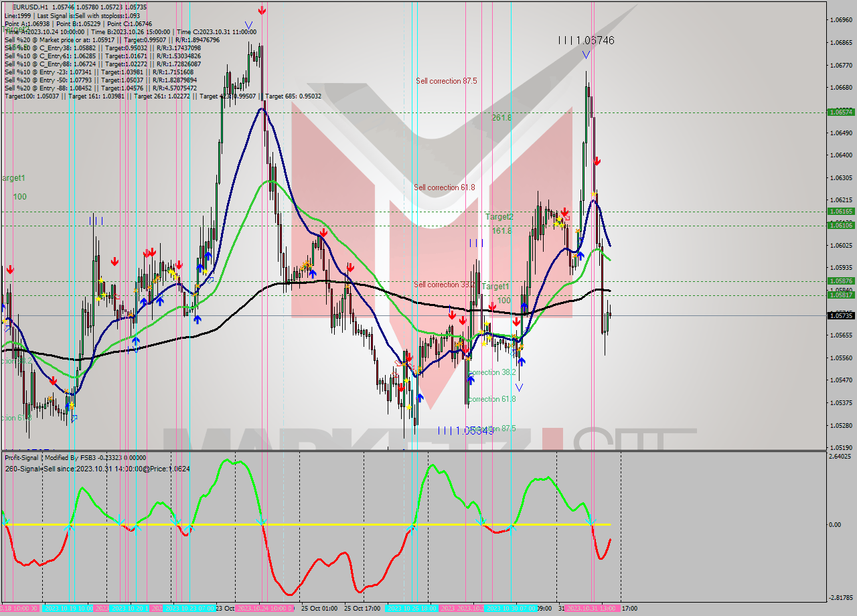Screen dimensions: 857x616
Task: Click the small pink exit-signal icon near Target2
Action: pyautogui.click(x=566, y=218)
